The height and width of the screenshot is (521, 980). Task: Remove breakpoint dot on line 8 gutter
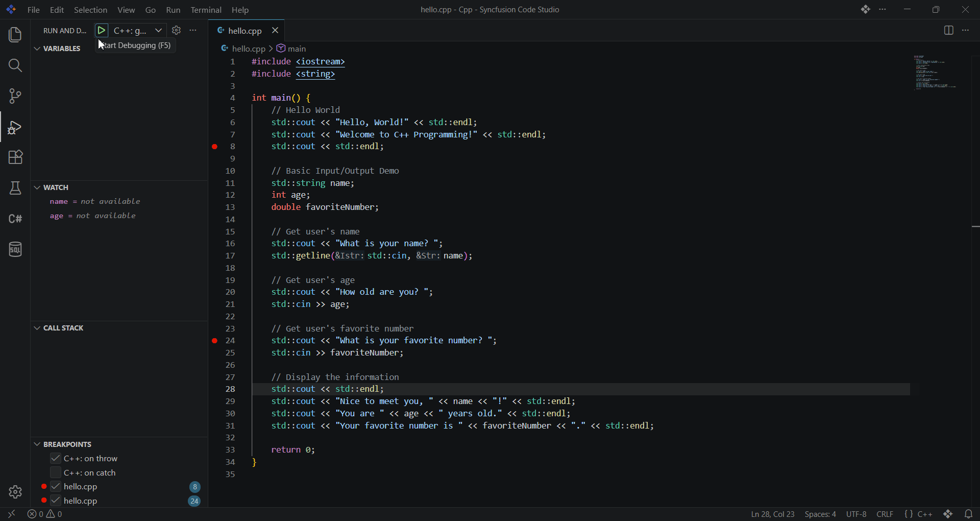[215, 147]
